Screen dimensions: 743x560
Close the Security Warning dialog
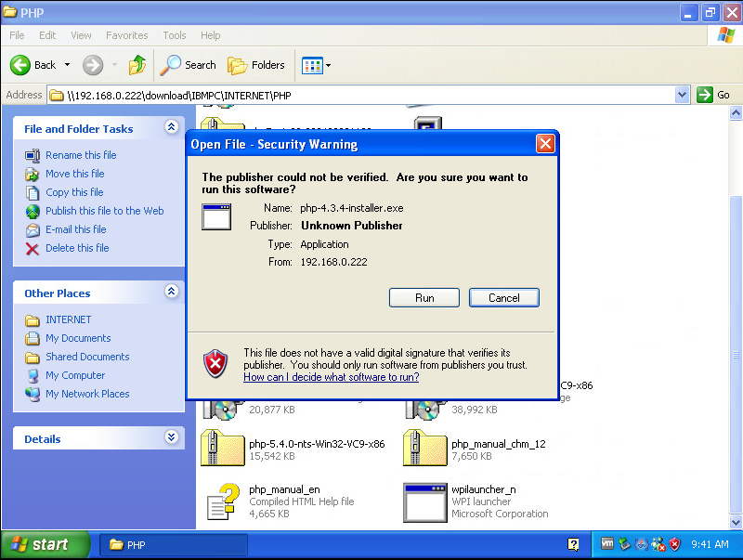tap(545, 143)
